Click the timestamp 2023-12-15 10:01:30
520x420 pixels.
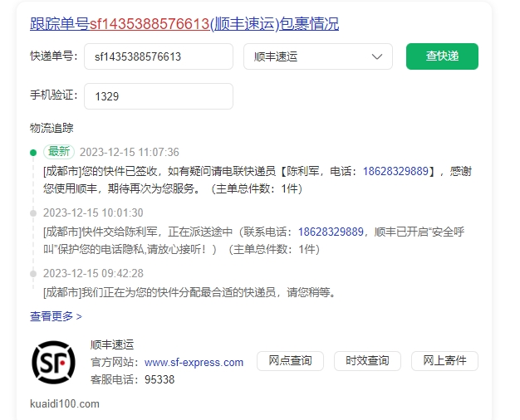tap(93, 212)
